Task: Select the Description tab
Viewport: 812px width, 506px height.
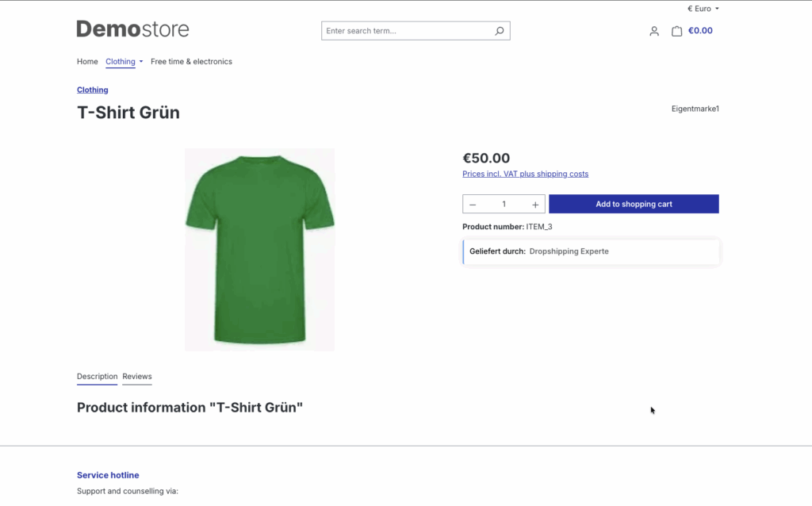Action: tap(97, 377)
